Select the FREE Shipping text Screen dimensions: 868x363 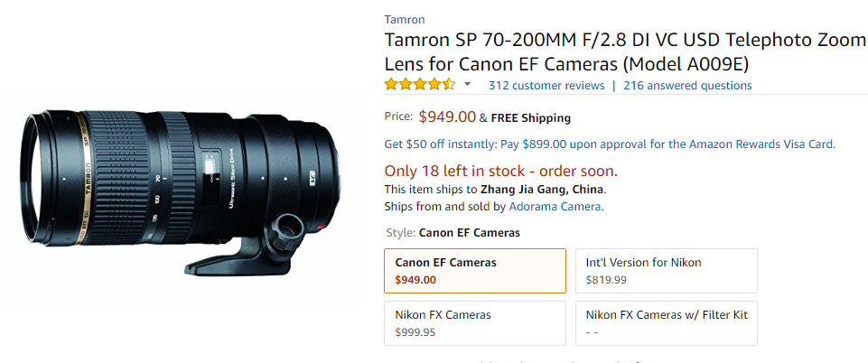[x=531, y=118]
